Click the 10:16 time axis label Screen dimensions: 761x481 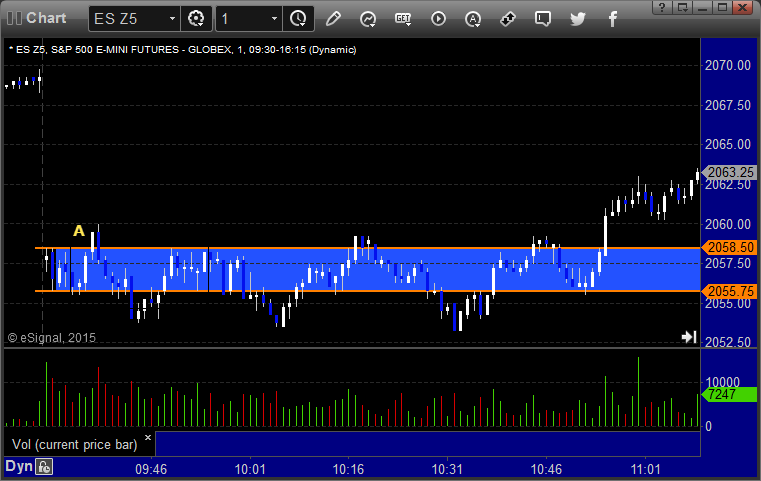point(348,469)
